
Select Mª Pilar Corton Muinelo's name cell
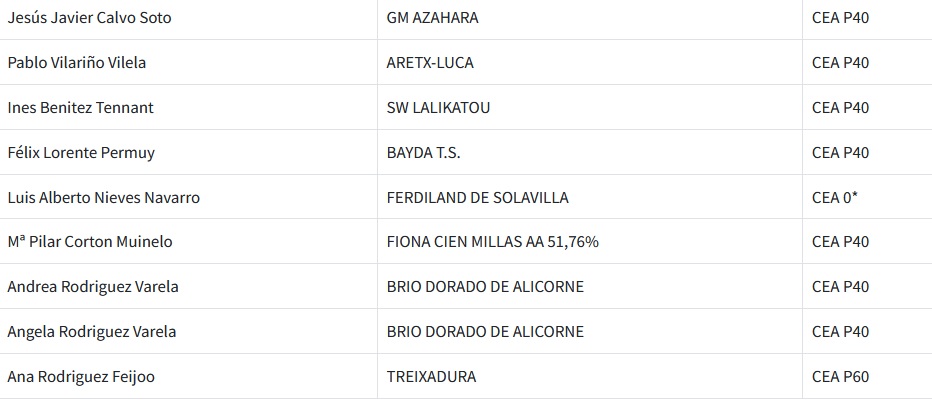pyautogui.click(x=90, y=242)
